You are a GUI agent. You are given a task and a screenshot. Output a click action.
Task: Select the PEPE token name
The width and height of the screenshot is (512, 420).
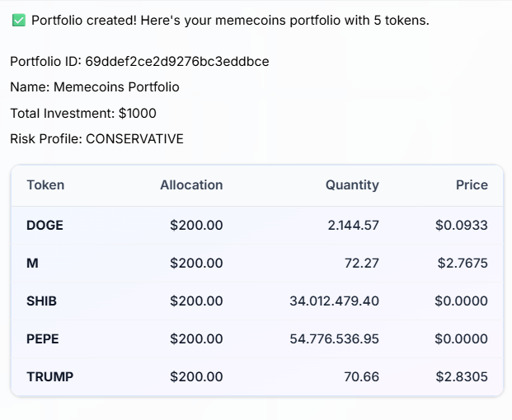tap(42, 338)
